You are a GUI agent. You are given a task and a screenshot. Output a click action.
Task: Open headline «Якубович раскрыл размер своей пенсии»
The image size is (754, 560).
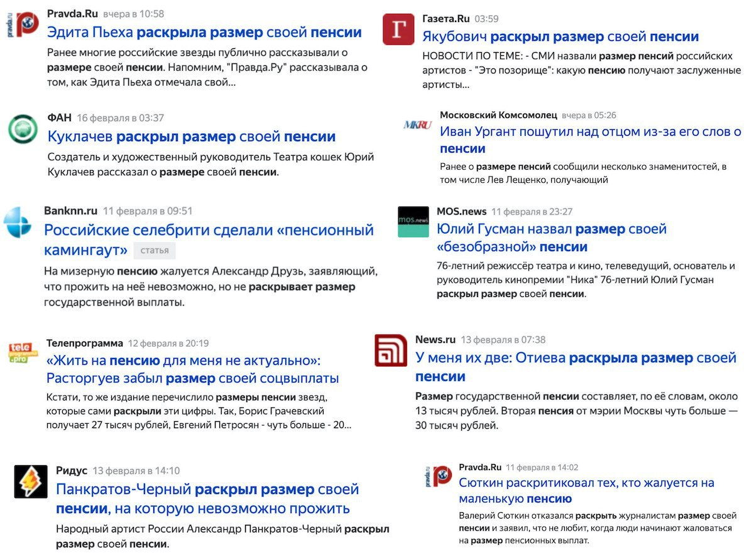(560, 36)
